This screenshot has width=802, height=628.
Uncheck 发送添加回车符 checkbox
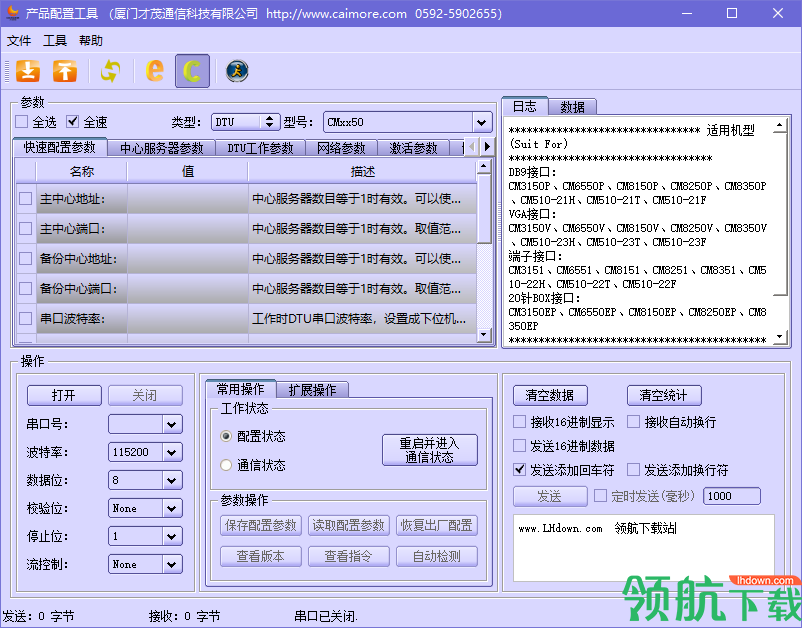[x=520, y=469]
